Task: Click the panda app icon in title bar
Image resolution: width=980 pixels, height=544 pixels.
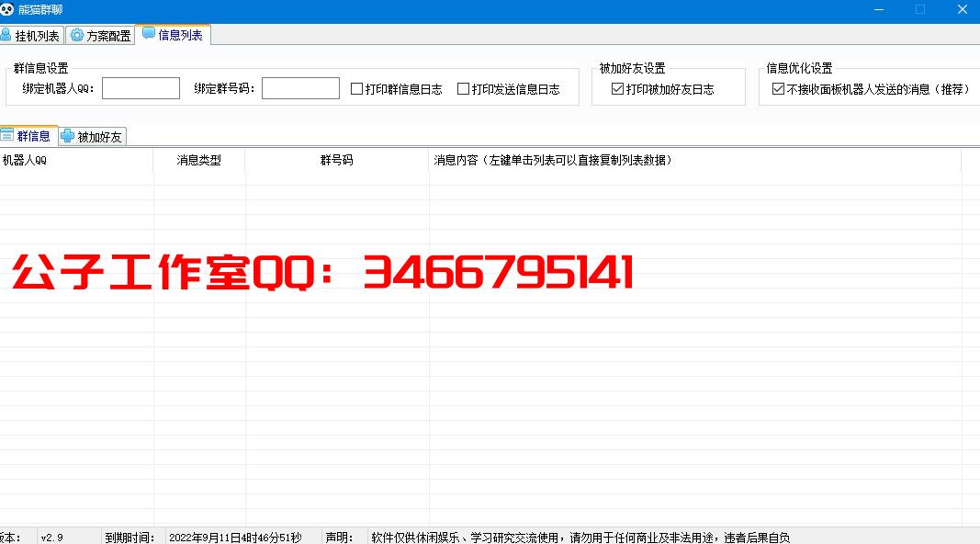Action: pyautogui.click(x=6, y=9)
